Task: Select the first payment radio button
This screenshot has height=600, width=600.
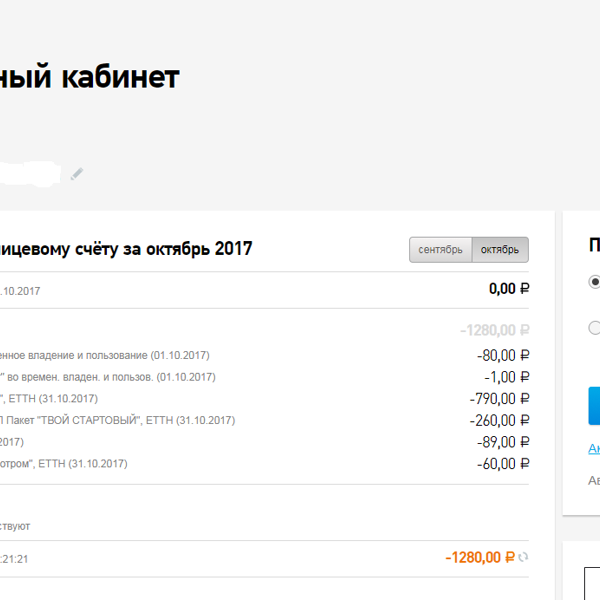Action: click(x=594, y=282)
